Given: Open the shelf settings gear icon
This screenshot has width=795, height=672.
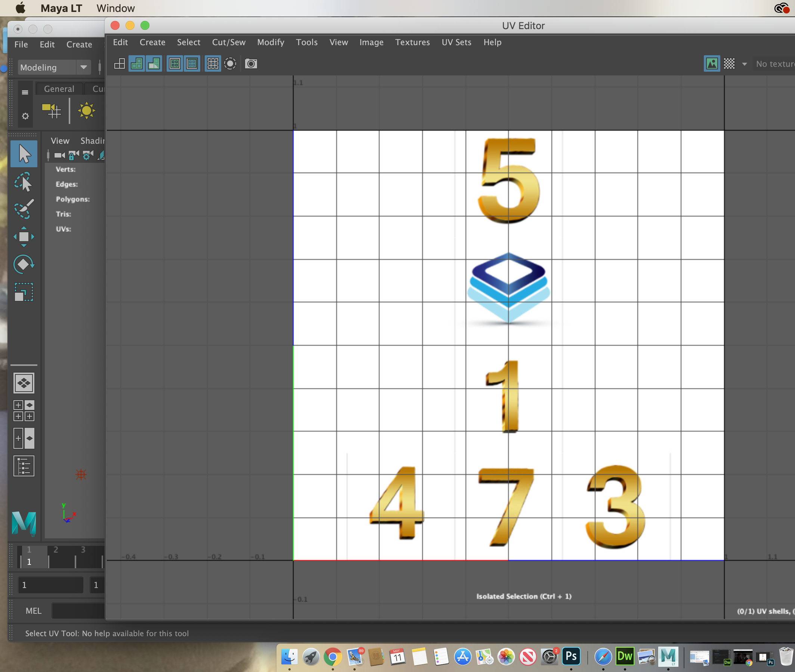Looking at the screenshot, I should (25, 116).
